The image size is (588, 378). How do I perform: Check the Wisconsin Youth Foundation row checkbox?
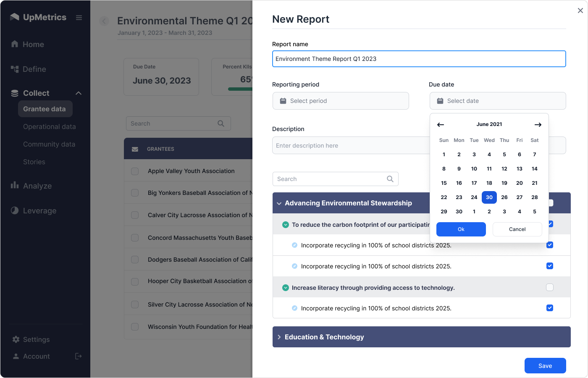pyautogui.click(x=135, y=327)
